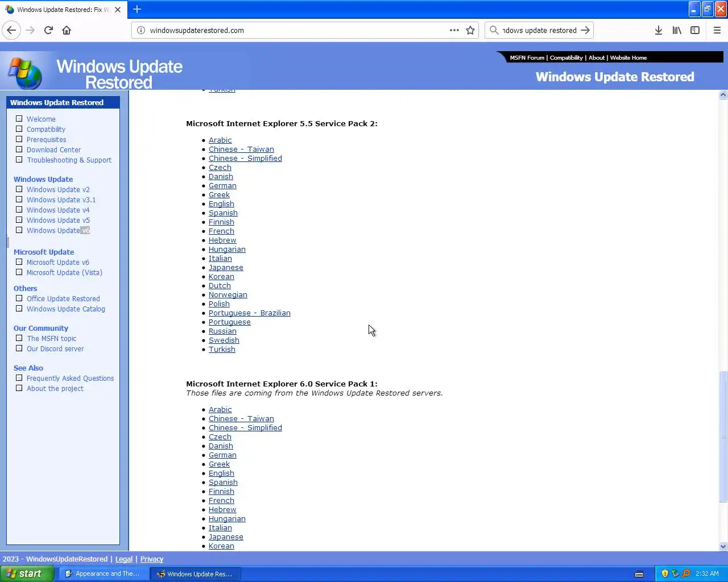Open the Library icon
The image size is (728, 582).
[677, 30]
